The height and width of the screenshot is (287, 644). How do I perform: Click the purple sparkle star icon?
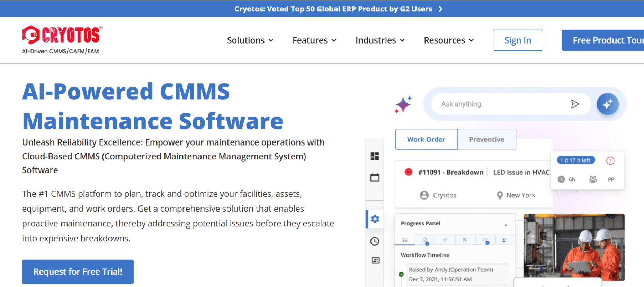403,104
